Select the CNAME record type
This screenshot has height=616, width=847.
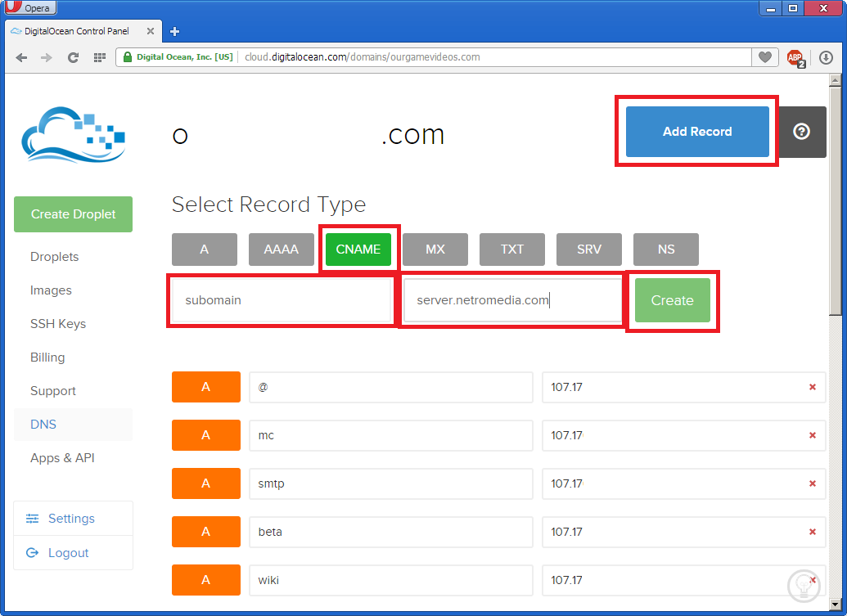[x=358, y=250]
